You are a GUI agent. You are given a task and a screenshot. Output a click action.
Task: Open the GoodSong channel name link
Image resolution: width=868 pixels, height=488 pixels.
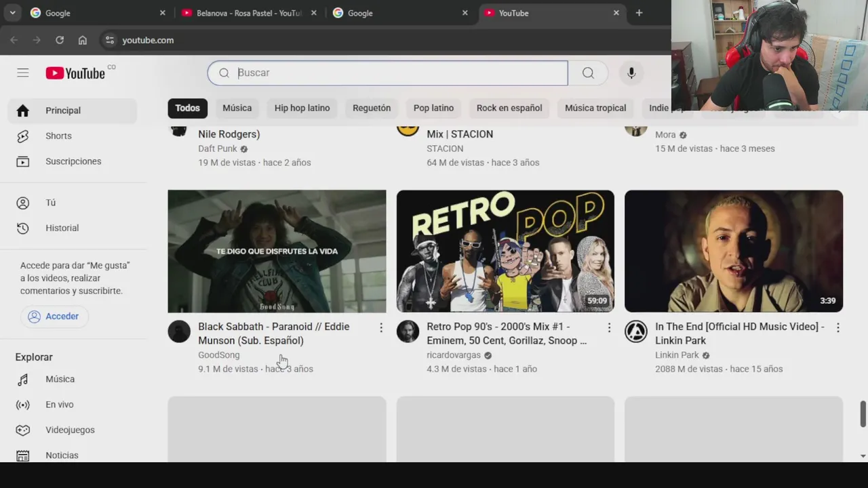pyautogui.click(x=219, y=355)
